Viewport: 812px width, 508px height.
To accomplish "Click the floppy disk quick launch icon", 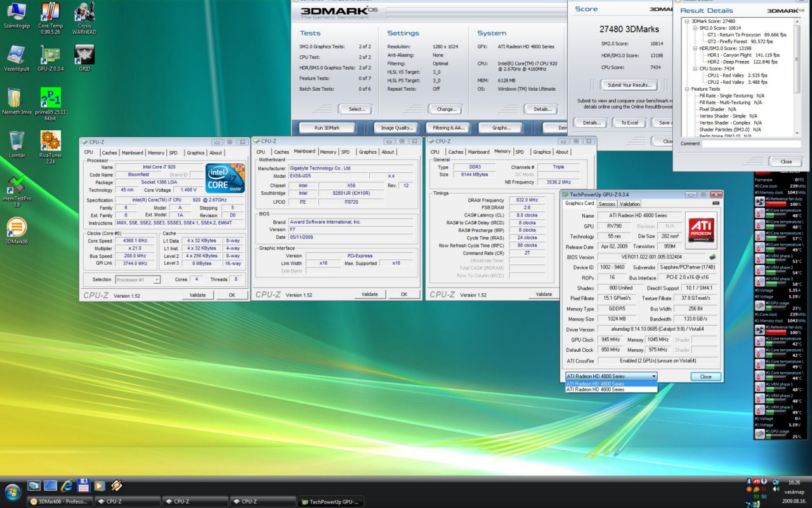I will [83, 486].
